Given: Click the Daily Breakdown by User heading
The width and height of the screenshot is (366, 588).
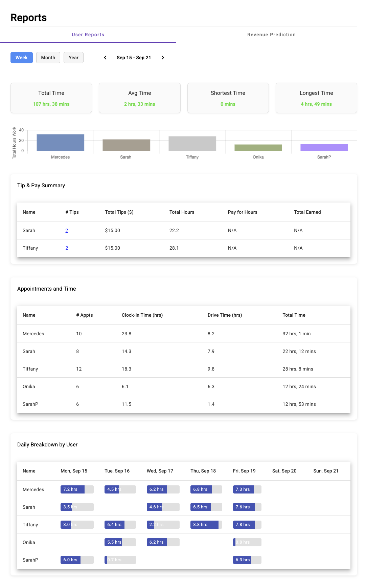Looking at the screenshot, I should click(x=47, y=444).
